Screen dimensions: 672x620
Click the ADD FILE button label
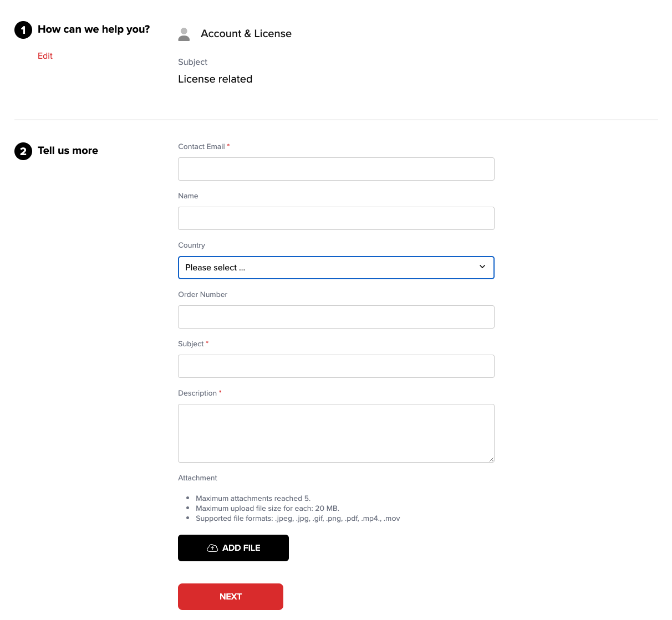[241, 548]
